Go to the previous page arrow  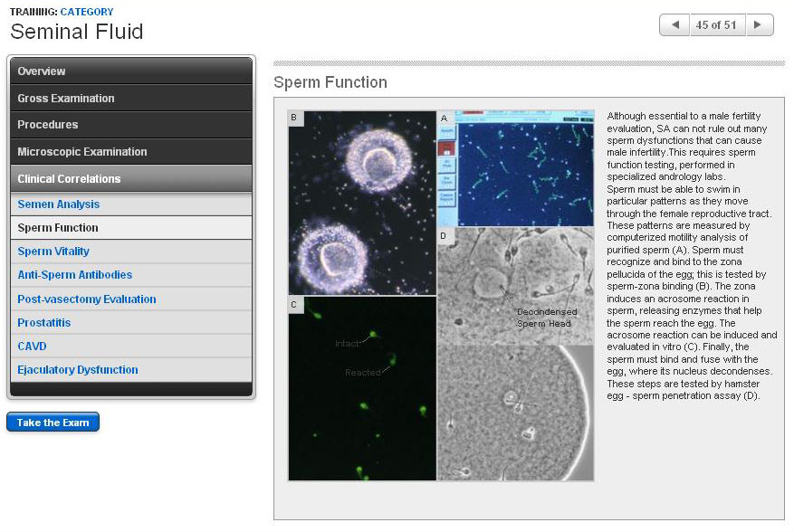(674, 25)
